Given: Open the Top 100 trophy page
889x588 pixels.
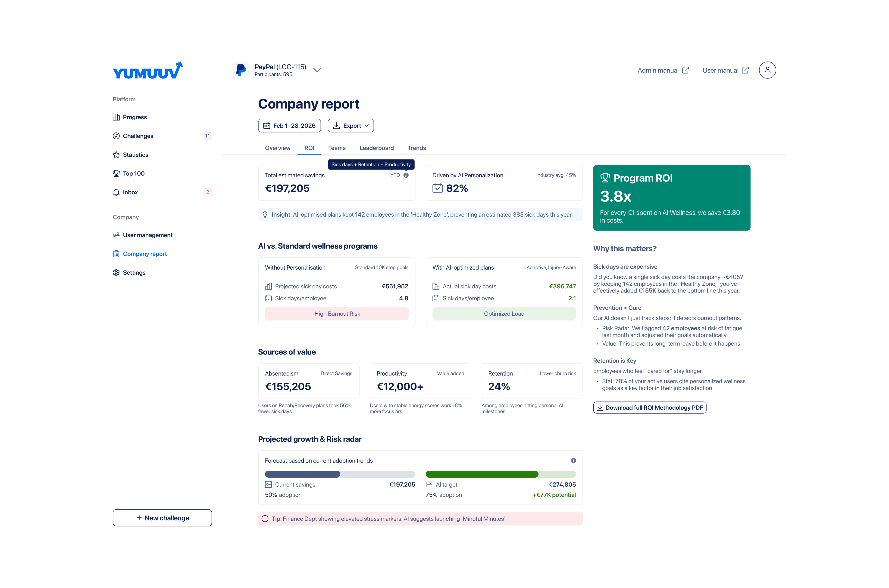Looking at the screenshot, I should tap(134, 174).
